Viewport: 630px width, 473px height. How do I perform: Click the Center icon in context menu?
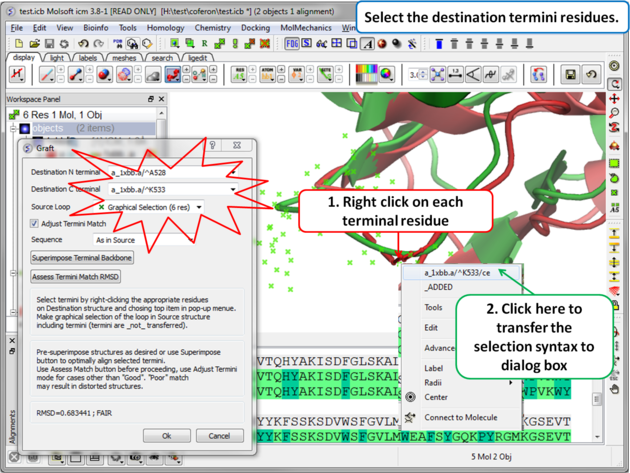(410, 397)
